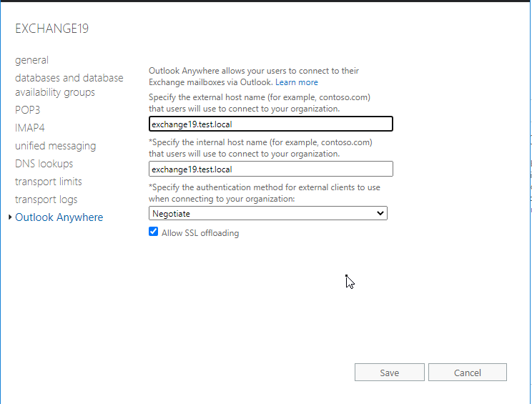Switch to the POP3 tab

27,110
